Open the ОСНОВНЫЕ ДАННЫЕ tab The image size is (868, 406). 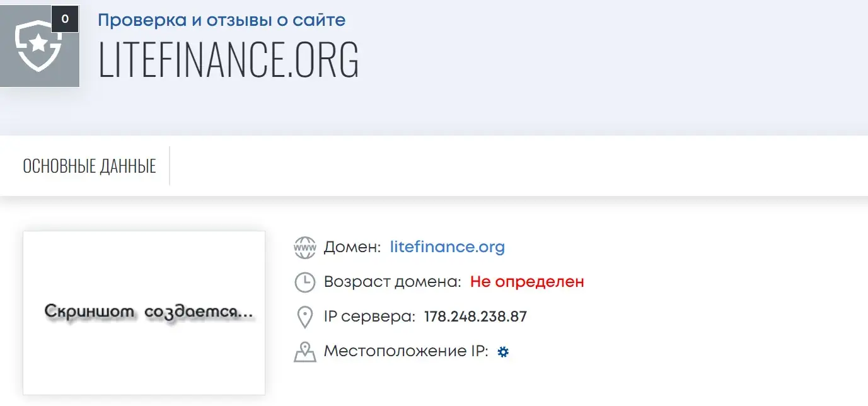pos(90,166)
